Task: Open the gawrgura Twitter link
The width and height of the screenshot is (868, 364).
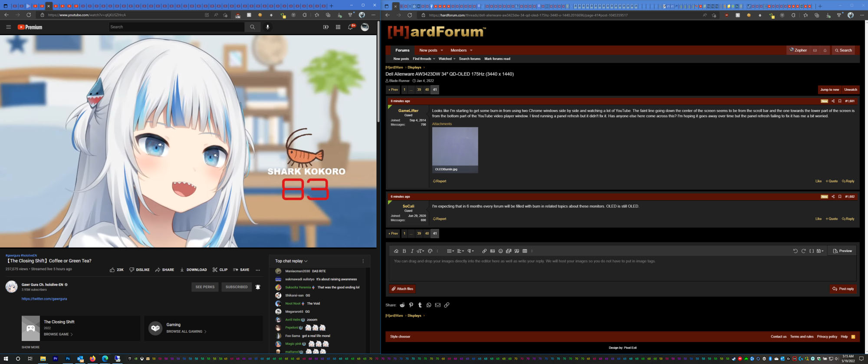Action: 44,299
